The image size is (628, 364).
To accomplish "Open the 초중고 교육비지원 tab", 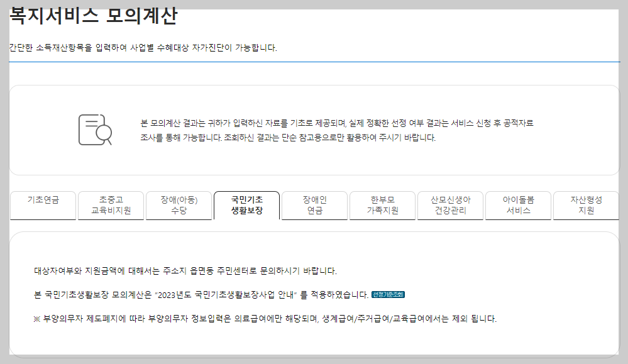I will pos(111,204).
